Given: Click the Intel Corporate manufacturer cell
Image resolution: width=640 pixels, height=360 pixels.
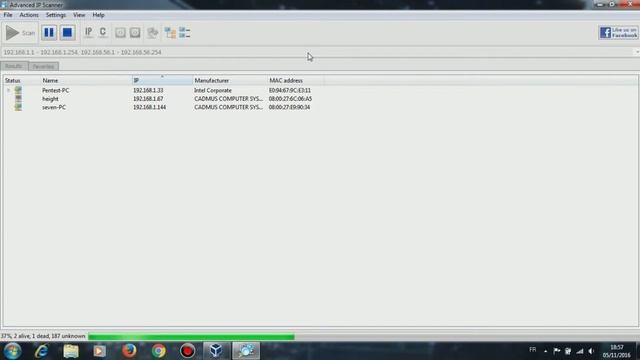Looking at the screenshot, I should click(213, 90).
